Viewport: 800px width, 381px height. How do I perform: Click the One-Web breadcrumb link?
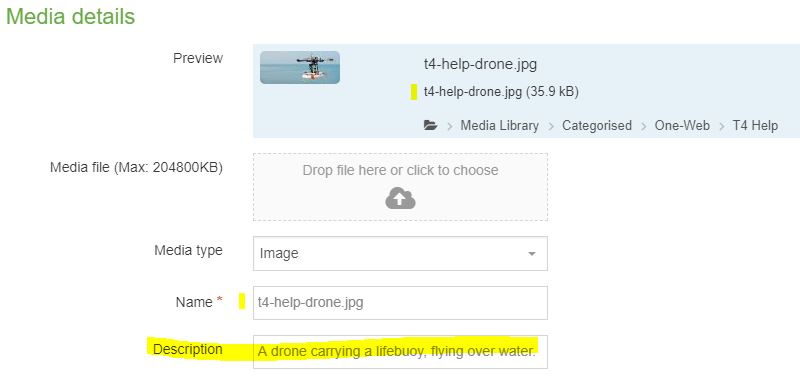[x=682, y=125]
